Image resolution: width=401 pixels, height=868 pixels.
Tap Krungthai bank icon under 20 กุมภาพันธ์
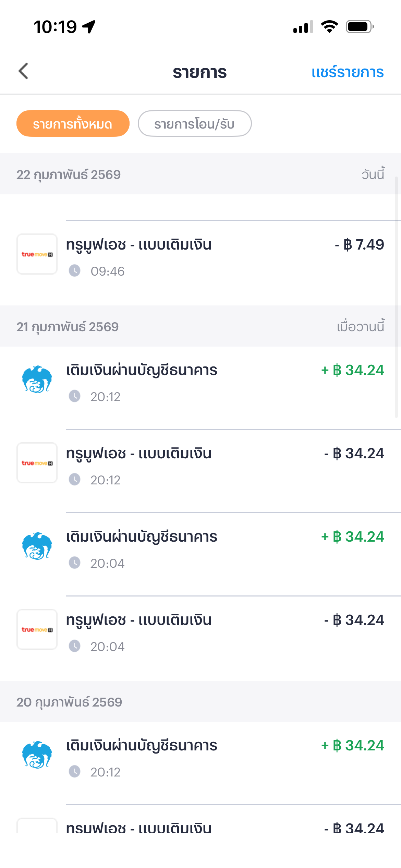coord(37,755)
